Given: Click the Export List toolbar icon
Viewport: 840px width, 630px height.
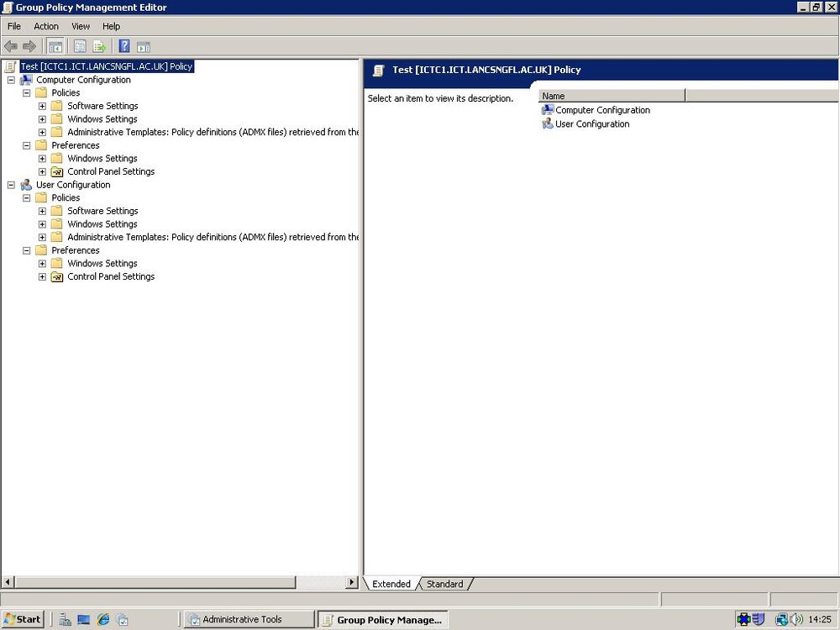Looking at the screenshot, I should coord(99,46).
